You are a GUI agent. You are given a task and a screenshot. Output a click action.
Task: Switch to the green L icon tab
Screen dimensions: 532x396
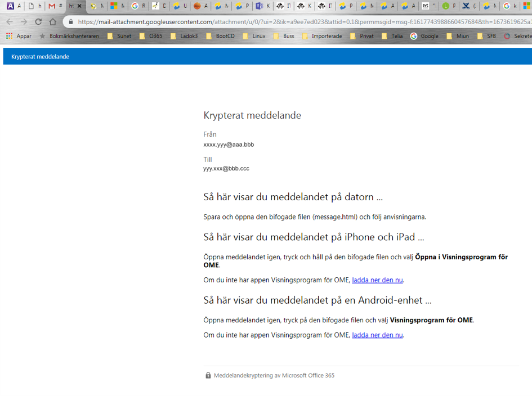pyautogui.click(x=449, y=6)
